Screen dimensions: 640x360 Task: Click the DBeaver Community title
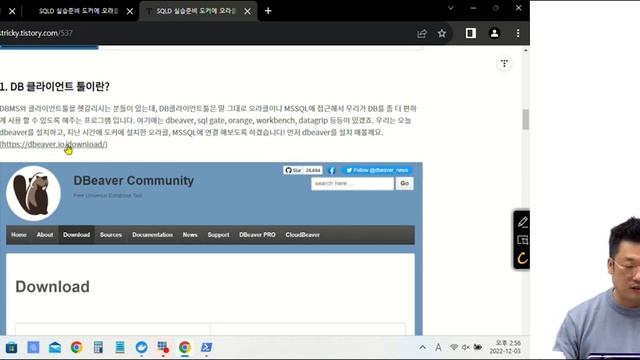(x=133, y=180)
